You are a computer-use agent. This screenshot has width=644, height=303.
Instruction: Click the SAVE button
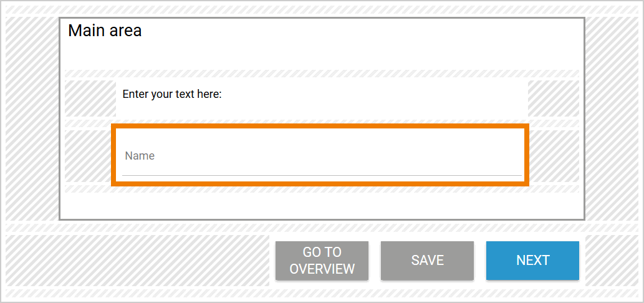click(x=427, y=261)
